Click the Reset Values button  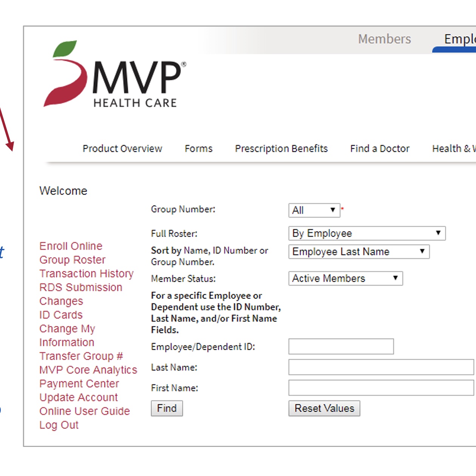click(324, 408)
